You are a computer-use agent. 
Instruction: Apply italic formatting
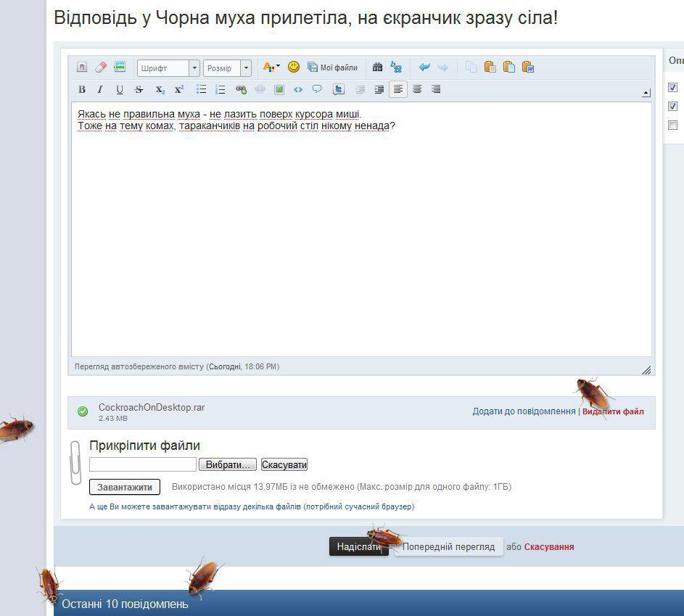(100, 90)
